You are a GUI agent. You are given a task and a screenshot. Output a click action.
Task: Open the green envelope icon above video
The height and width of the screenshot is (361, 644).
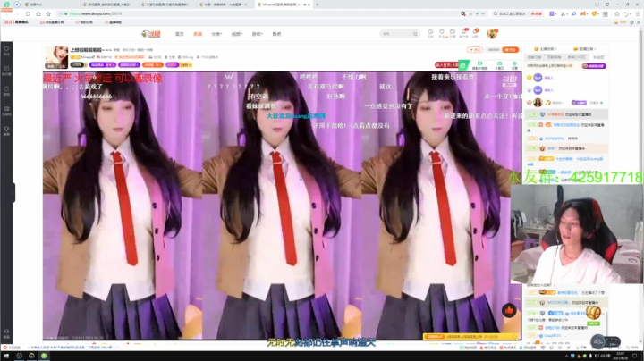point(463,65)
